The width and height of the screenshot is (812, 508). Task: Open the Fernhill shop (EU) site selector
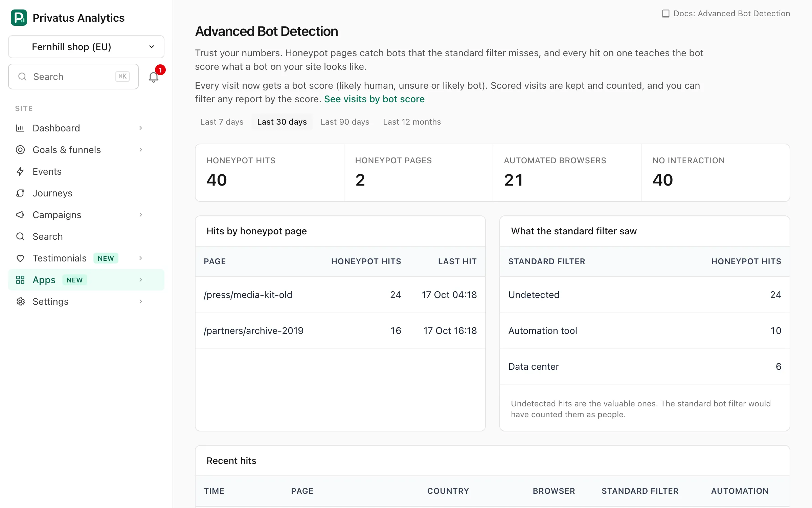[86, 47]
